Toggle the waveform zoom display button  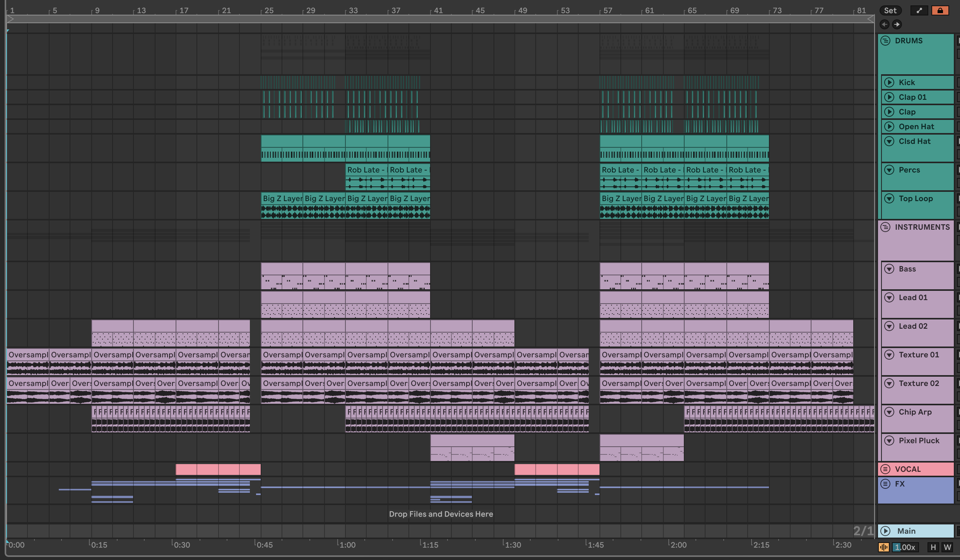[x=884, y=547]
